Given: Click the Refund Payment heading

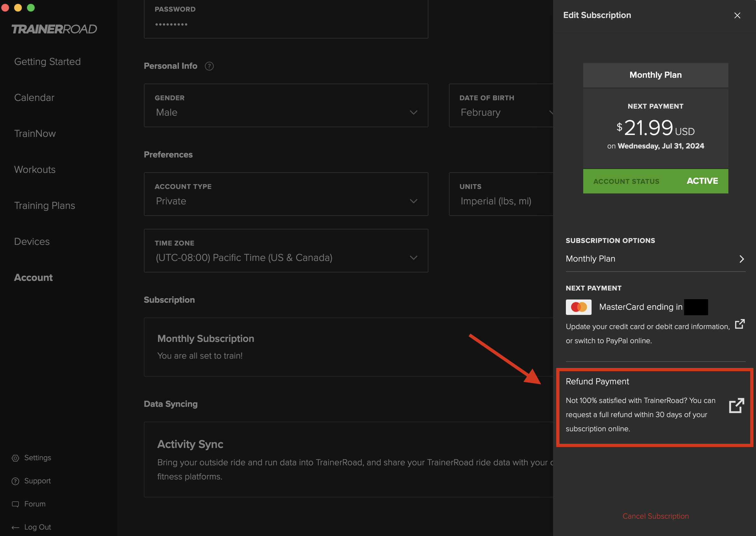Looking at the screenshot, I should pos(597,381).
